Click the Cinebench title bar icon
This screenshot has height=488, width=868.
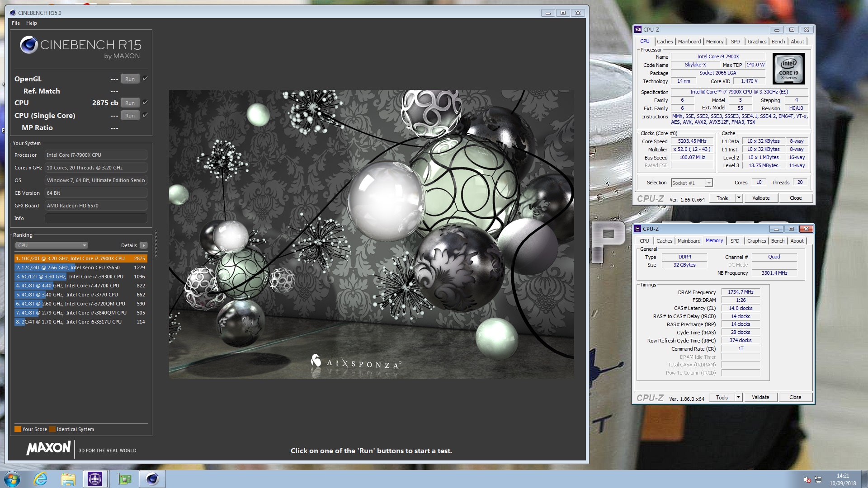pos(13,13)
